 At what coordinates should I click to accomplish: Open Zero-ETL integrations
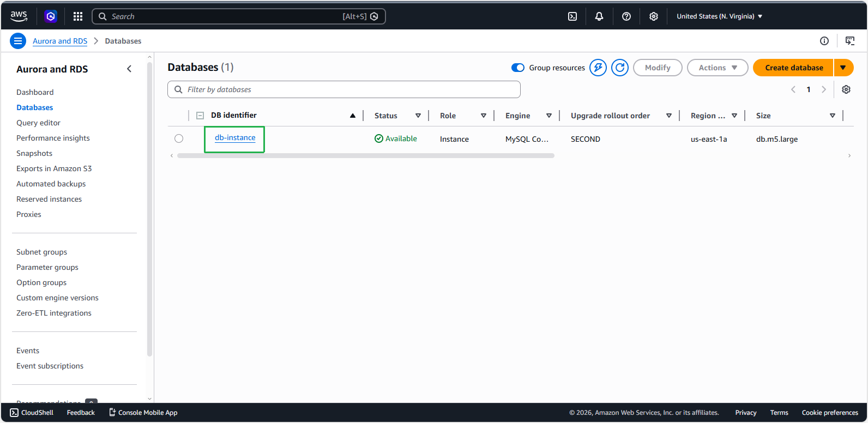[x=54, y=313]
